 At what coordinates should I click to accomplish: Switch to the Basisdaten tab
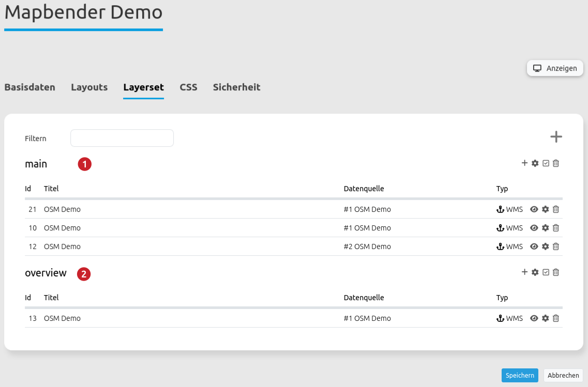pos(29,87)
